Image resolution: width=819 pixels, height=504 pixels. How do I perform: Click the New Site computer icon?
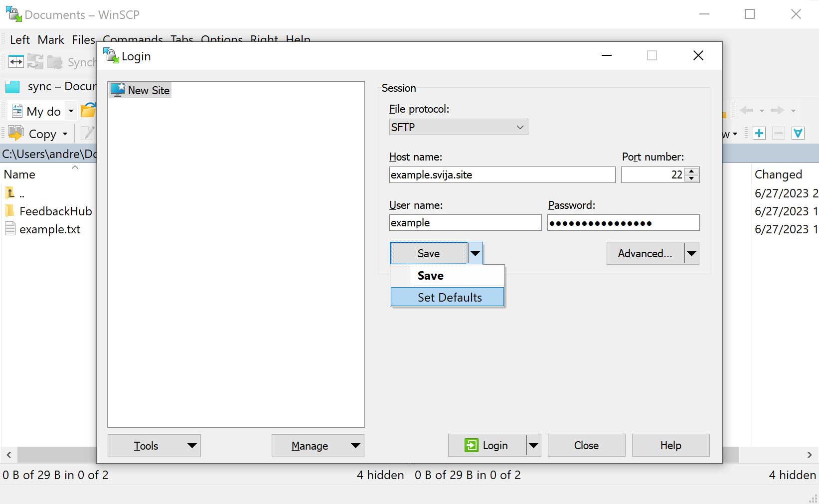point(118,90)
